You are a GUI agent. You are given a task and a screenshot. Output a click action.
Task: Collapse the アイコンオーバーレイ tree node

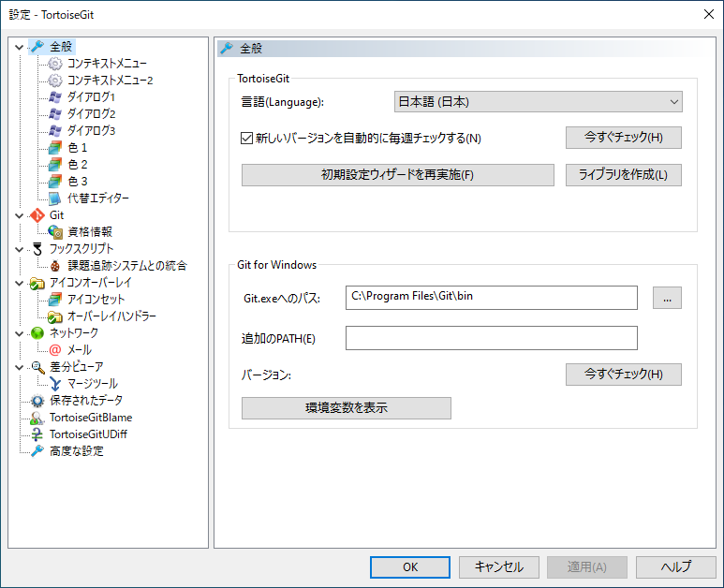(19, 284)
